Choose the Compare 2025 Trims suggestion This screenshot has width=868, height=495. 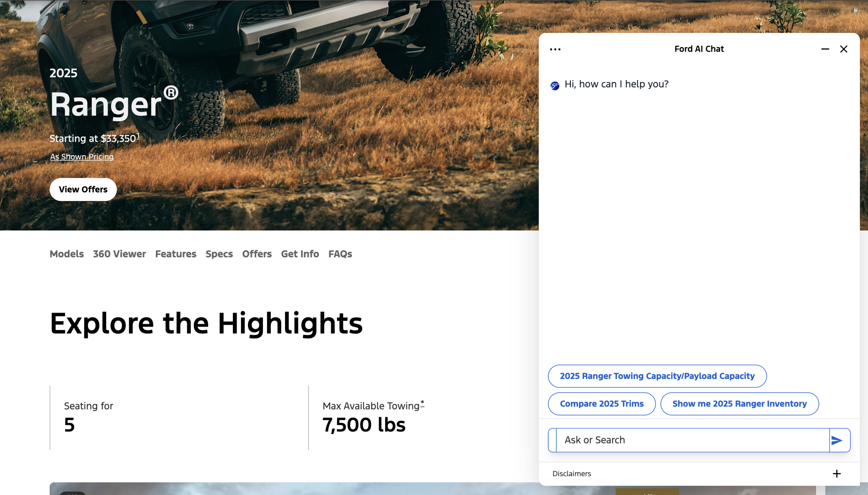click(x=601, y=404)
